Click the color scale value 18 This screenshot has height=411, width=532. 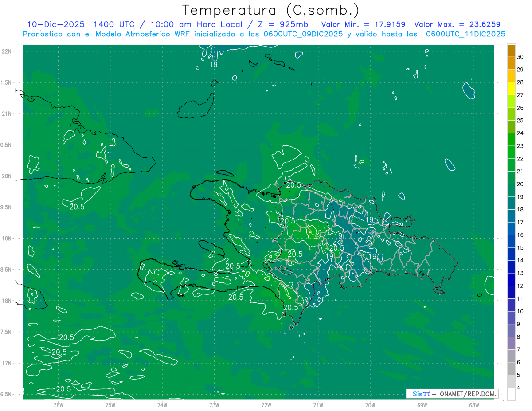[x=520, y=209]
